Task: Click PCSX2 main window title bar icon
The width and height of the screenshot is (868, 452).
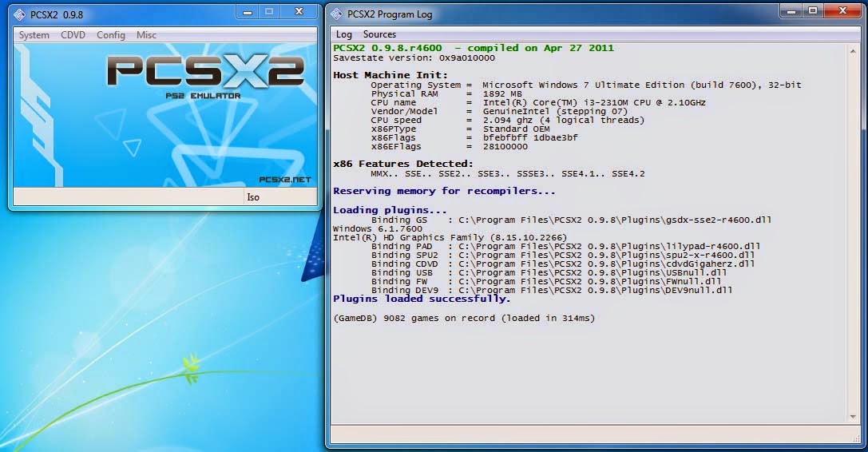Action: pos(19,15)
